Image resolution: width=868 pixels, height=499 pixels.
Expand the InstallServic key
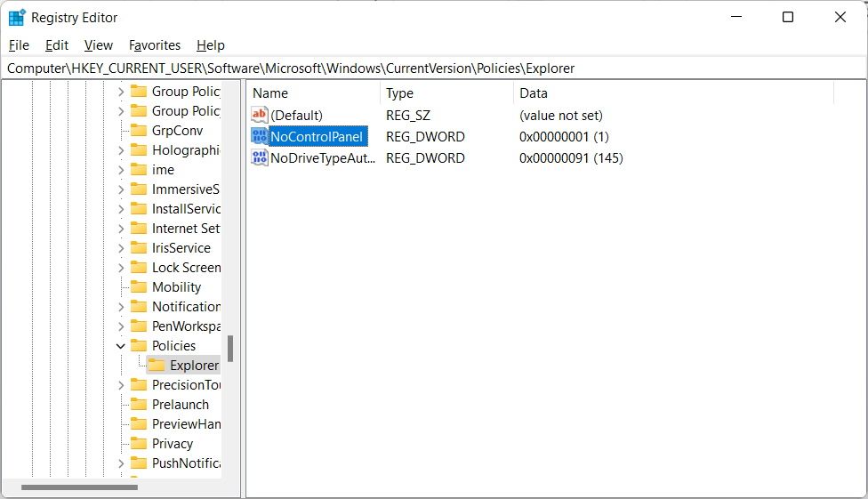pyautogui.click(x=121, y=209)
